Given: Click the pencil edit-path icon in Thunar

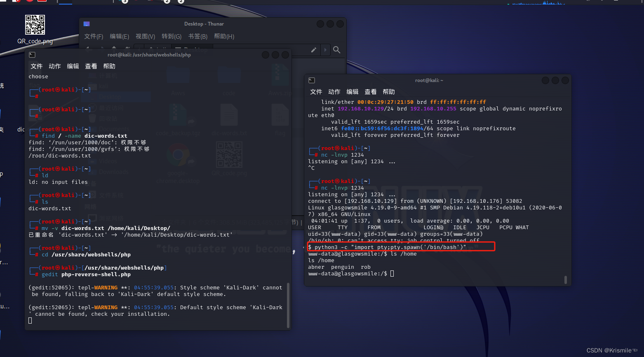Looking at the screenshot, I should [x=314, y=50].
